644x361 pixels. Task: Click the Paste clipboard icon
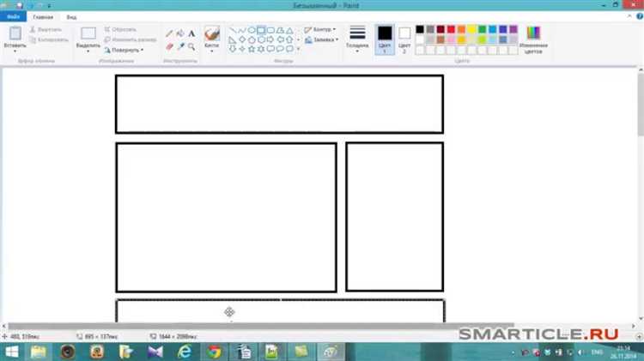(x=15, y=33)
